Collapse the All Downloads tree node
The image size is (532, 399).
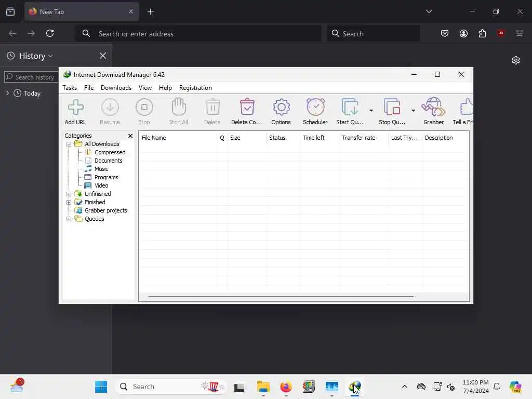[69, 144]
